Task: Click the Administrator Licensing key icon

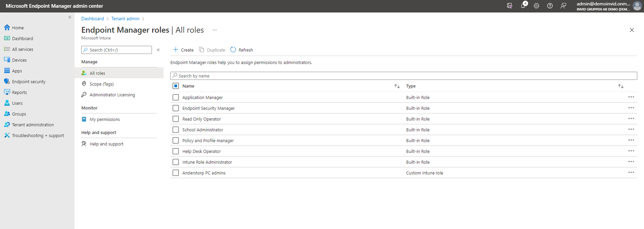Action: (84, 94)
